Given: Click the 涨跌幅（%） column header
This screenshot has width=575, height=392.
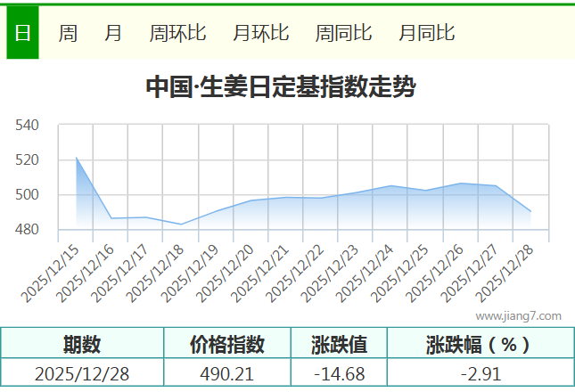Looking at the screenshot, I should pyautogui.click(x=478, y=344).
